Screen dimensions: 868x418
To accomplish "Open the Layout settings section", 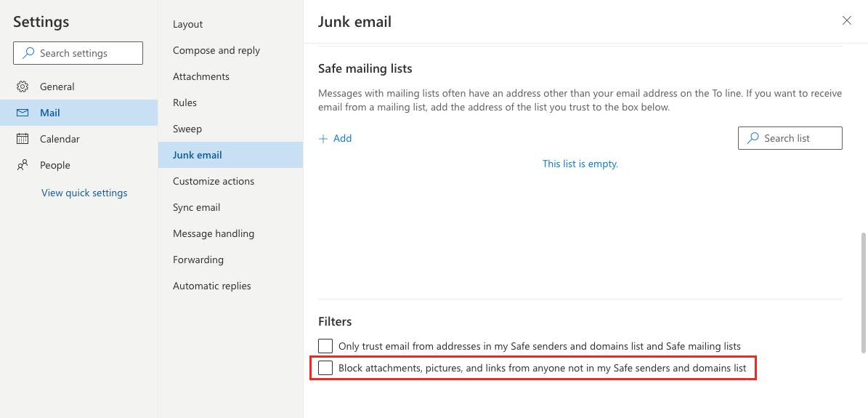I will pos(188,24).
